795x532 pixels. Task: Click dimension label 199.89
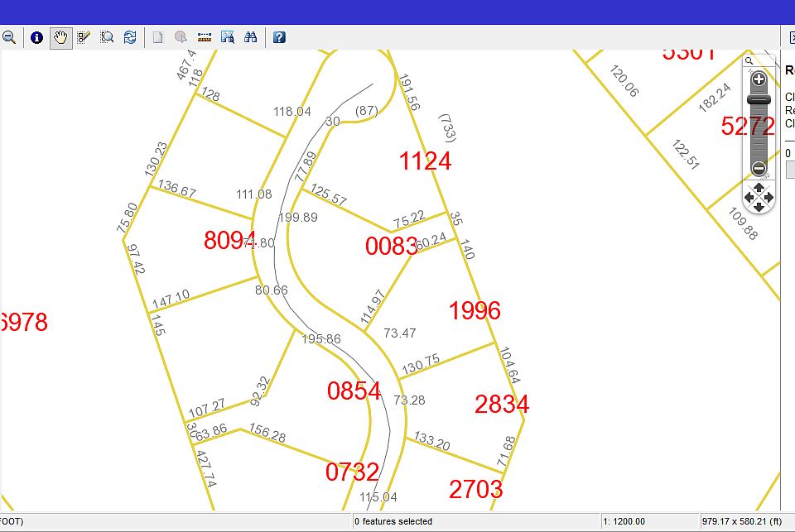coord(298,218)
